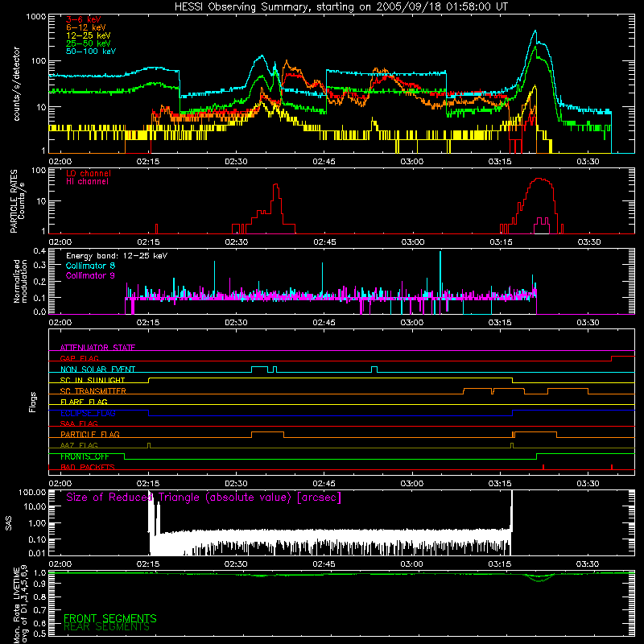This screenshot has height=644, width=644.
Task: Select the 12-25 keV legend label
Action: coord(89,35)
